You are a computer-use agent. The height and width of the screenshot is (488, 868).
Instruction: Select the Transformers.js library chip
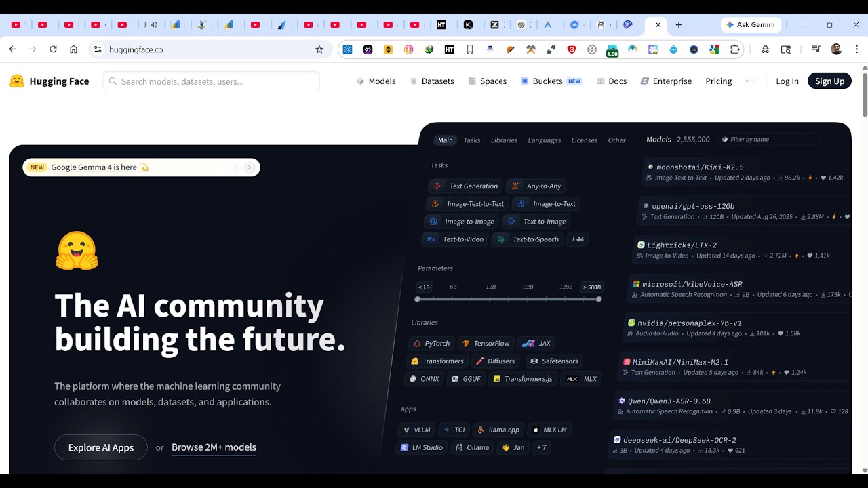[x=523, y=379]
